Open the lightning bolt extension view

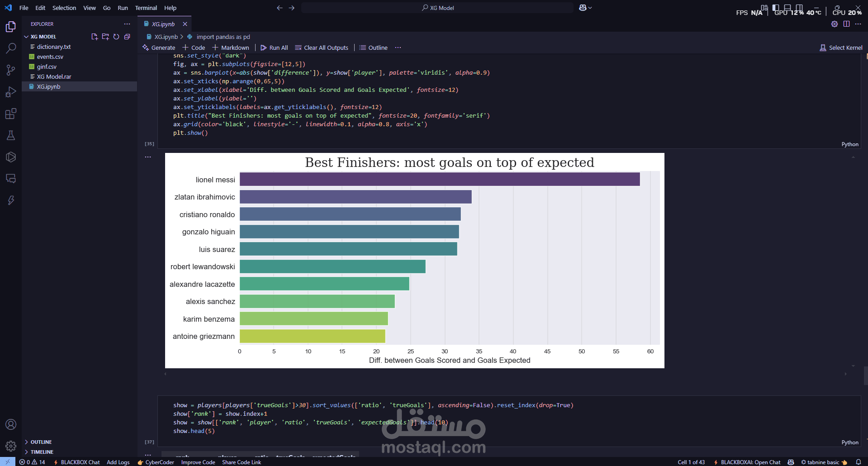pyautogui.click(x=11, y=200)
